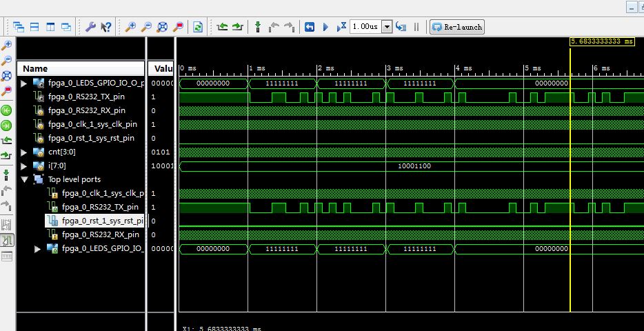This screenshot has width=644, height=331.
Task: Run all simulation with the play icon
Action: point(325,27)
